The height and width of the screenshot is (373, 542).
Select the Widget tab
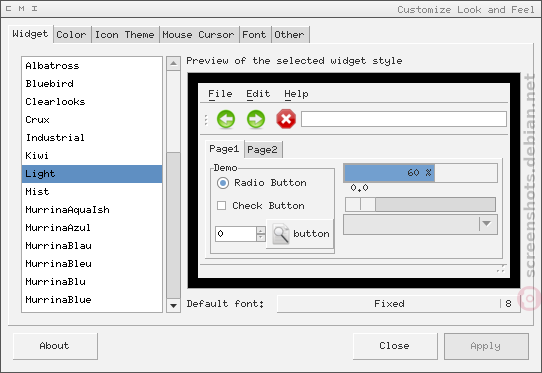(30, 34)
